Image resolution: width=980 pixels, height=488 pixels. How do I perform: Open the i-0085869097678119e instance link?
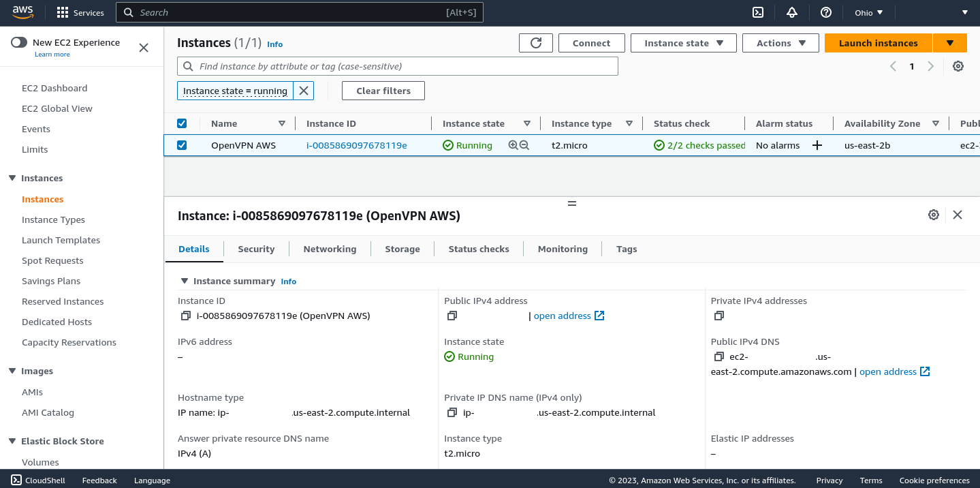tap(356, 144)
